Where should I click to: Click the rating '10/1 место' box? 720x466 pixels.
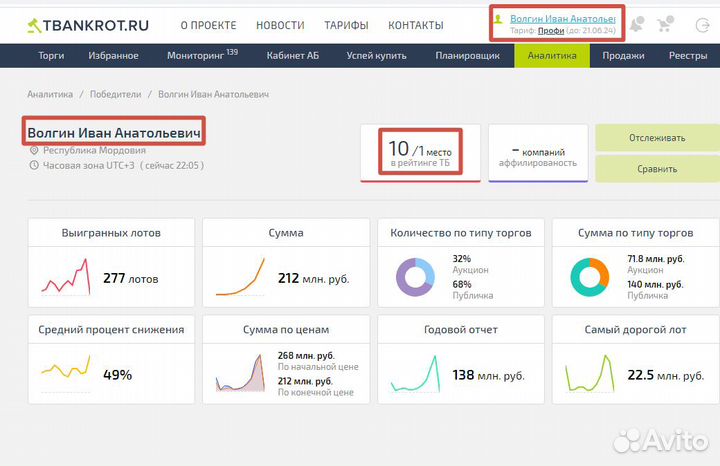(420, 153)
